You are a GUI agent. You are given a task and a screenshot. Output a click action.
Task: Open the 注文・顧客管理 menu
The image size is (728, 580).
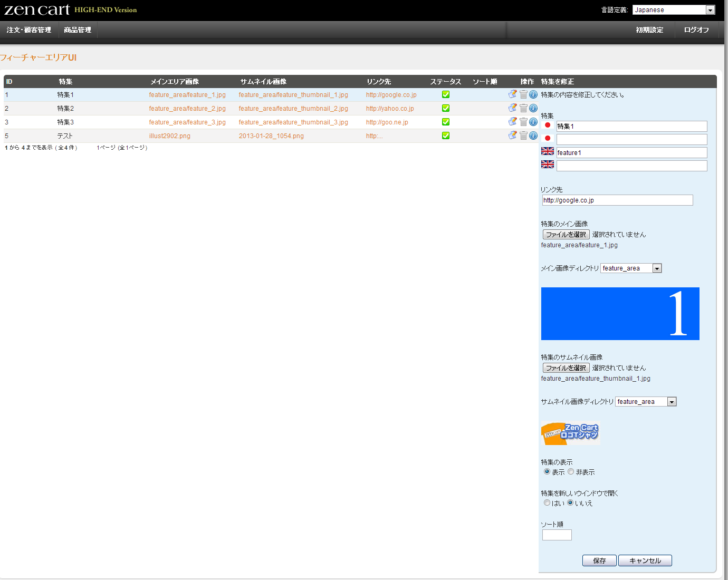(29, 30)
